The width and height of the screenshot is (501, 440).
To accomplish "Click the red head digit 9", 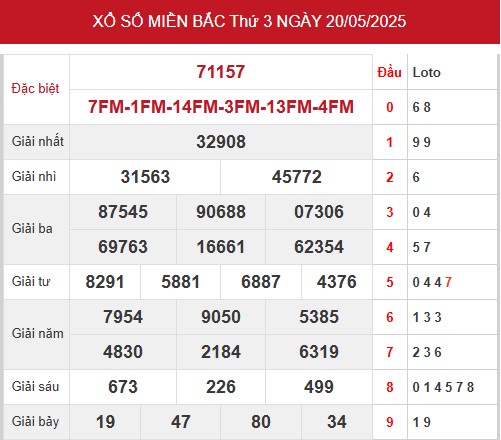I will tap(390, 422).
